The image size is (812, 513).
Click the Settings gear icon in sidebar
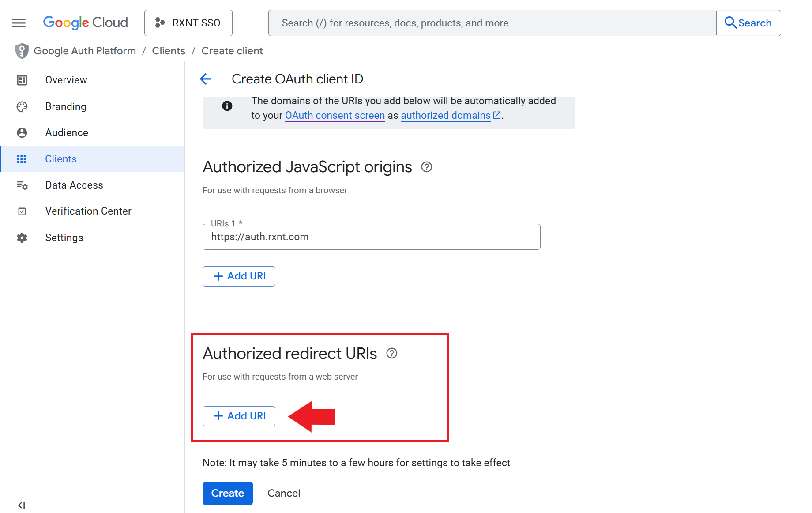click(x=22, y=238)
